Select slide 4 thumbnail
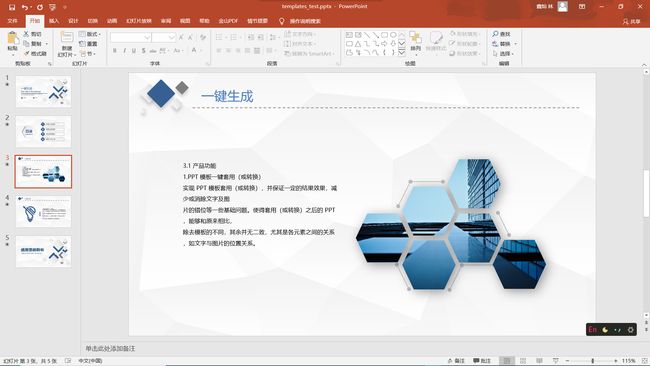 point(43,211)
